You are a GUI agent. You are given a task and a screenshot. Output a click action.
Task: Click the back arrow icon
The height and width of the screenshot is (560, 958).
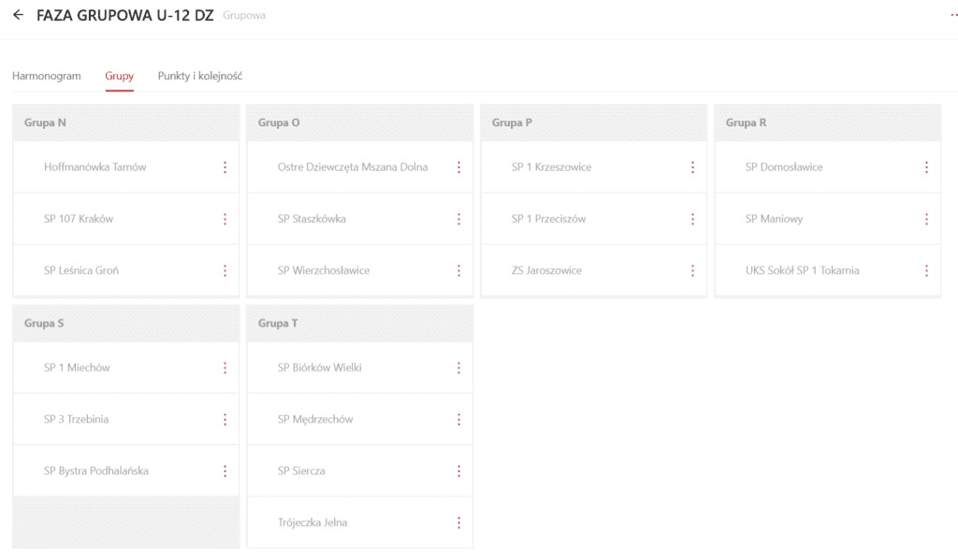tap(18, 15)
